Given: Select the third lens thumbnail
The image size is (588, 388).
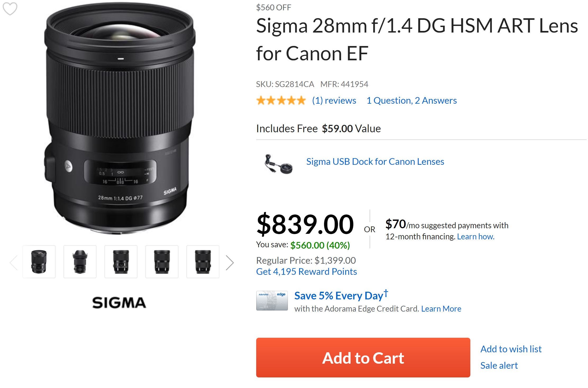Looking at the screenshot, I should coord(121,262).
